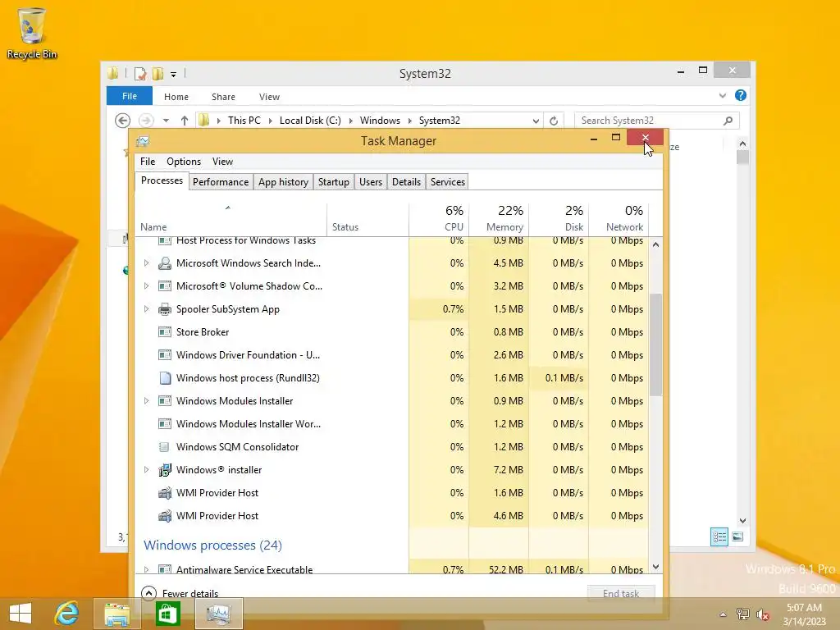Click the volume icon in system tray
The height and width of the screenshot is (630, 840).
pos(763,614)
